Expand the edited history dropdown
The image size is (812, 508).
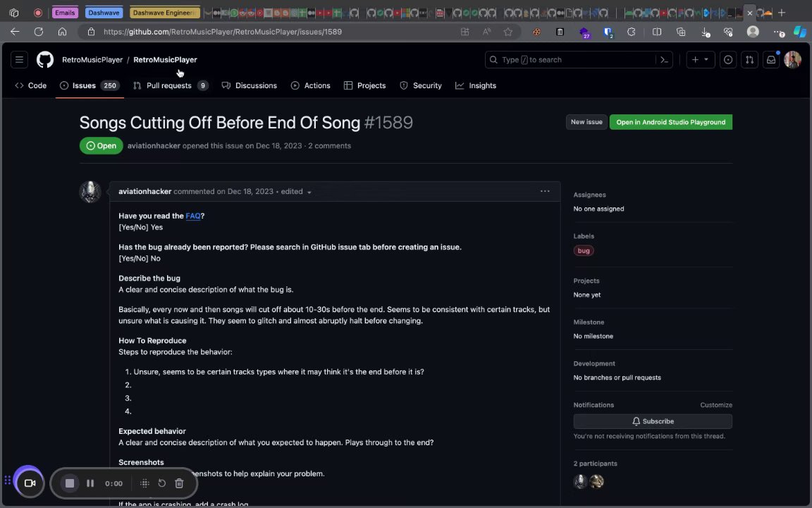tap(296, 192)
